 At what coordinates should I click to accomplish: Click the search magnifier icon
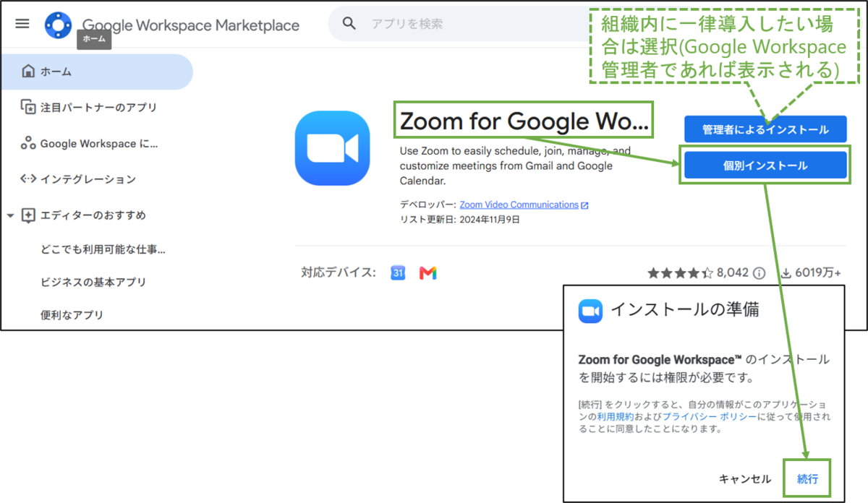349,24
